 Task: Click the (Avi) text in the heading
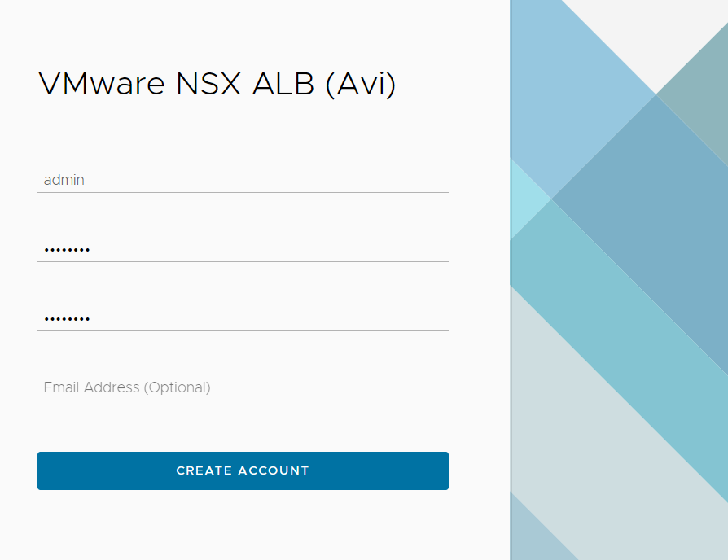360,85
